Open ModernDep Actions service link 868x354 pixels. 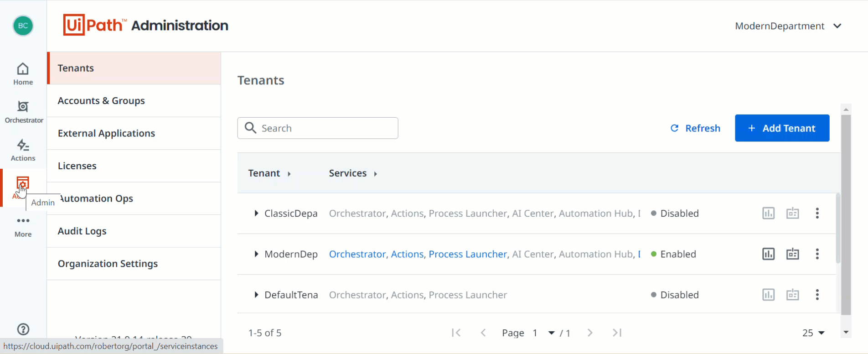coord(407,254)
